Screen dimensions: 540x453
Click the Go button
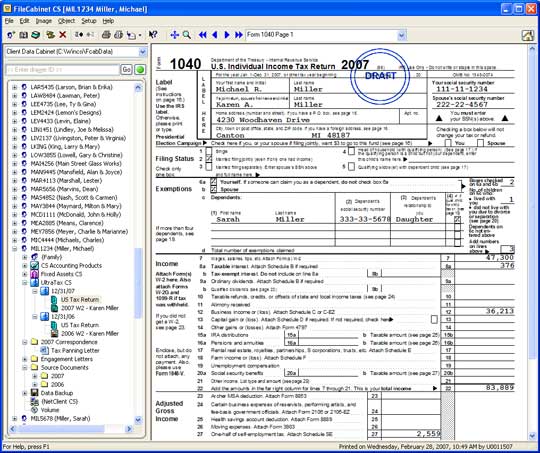[x=126, y=70]
